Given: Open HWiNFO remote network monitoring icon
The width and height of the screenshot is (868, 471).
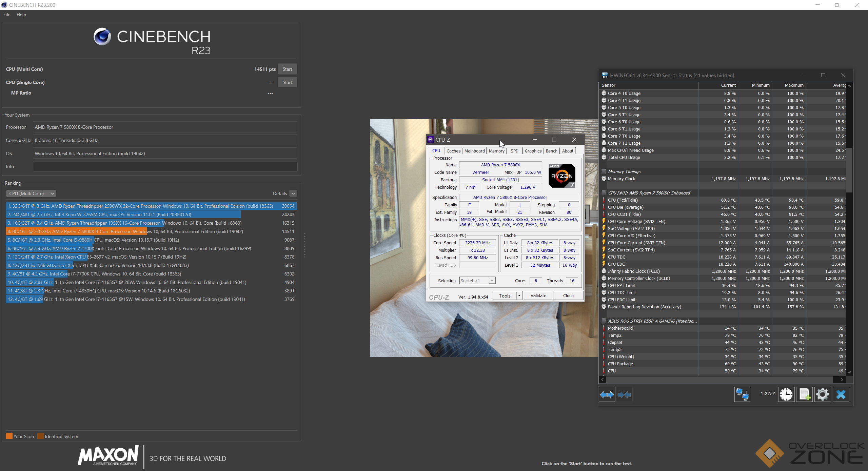Looking at the screenshot, I should coord(742,394).
